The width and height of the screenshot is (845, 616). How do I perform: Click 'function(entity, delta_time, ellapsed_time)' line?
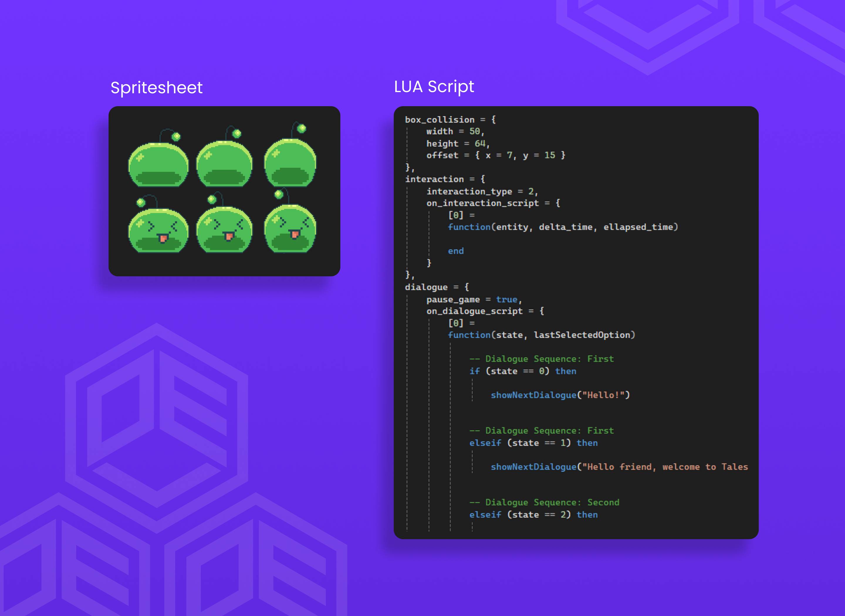(563, 227)
